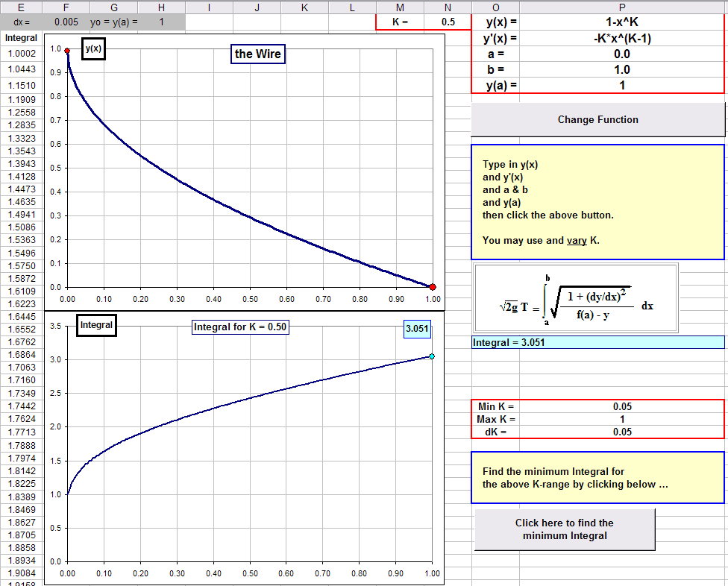Select the y'(x) formula cell -K*x^(K-1)
The image size is (728, 586).
[622, 39]
